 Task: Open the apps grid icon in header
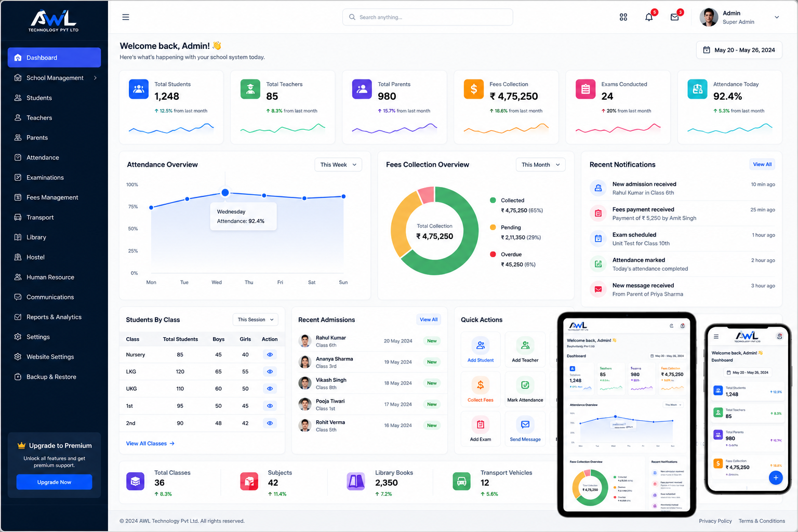coord(623,17)
